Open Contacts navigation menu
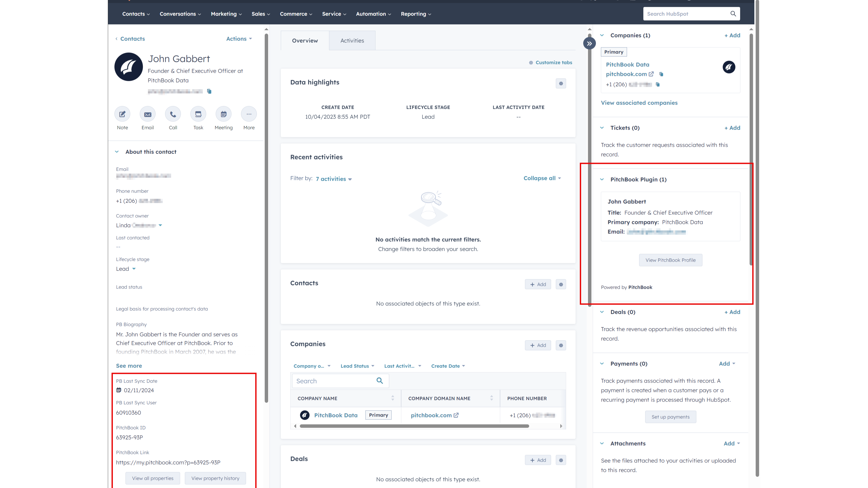This screenshot has width=868, height=488. pos(136,14)
